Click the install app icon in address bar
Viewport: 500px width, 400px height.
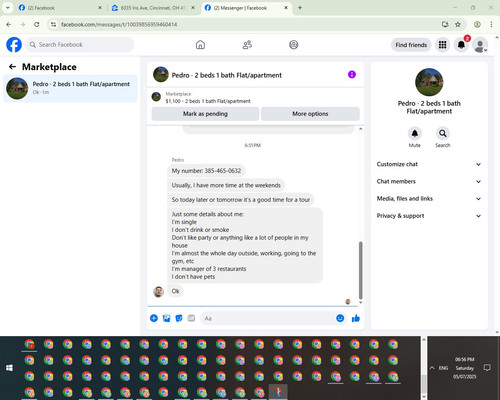click(x=445, y=24)
